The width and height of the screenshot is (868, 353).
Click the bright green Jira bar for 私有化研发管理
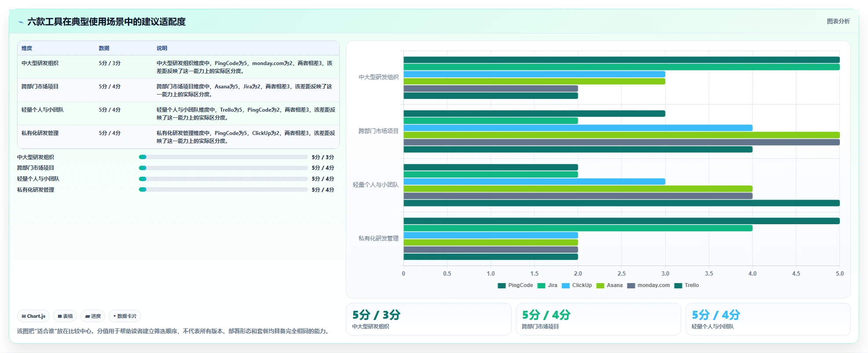(x=578, y=228)
